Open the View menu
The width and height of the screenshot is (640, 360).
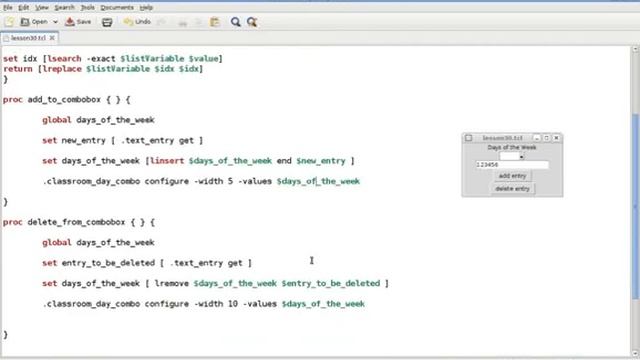(42, 7)
